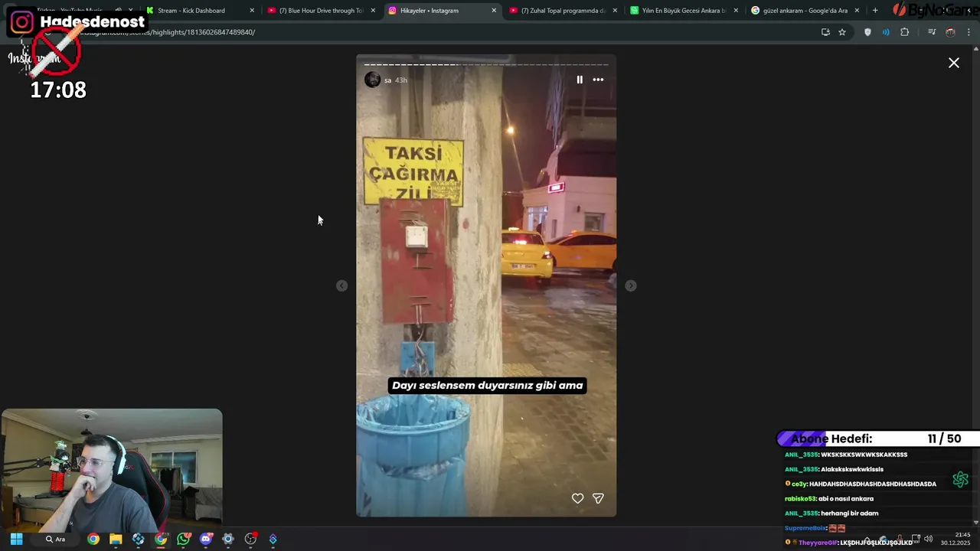Click the 'Dayı seslensem duyarsınız gibi ama' caption
Viewport: 980px width, 551px height.
click(487, 385)
